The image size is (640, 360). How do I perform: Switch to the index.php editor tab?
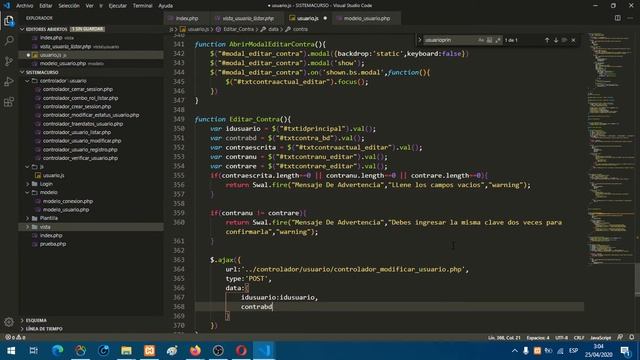(187, 18)
